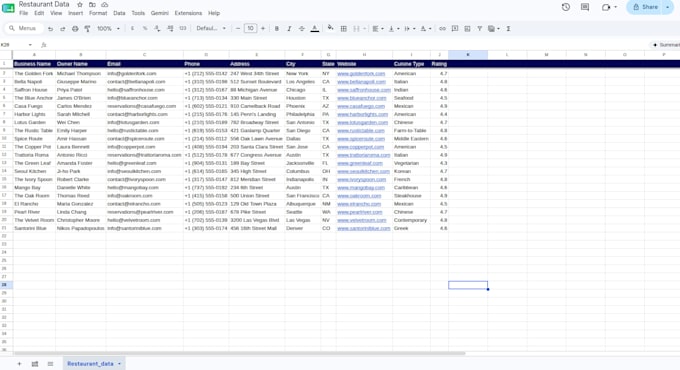Click the Name box cell reference
The height and width of the screenshot is (370, 680).
pos(16,45)
